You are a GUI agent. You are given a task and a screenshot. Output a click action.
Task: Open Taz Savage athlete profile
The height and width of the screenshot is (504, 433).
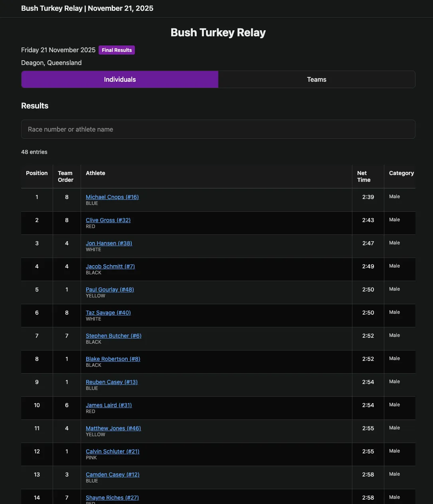point(108,313)
